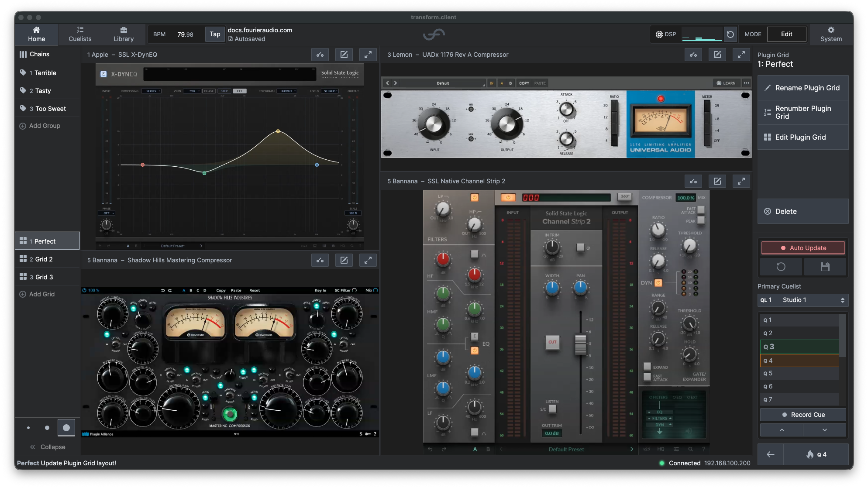Go to previous cue with up arrow

(782, 430)
